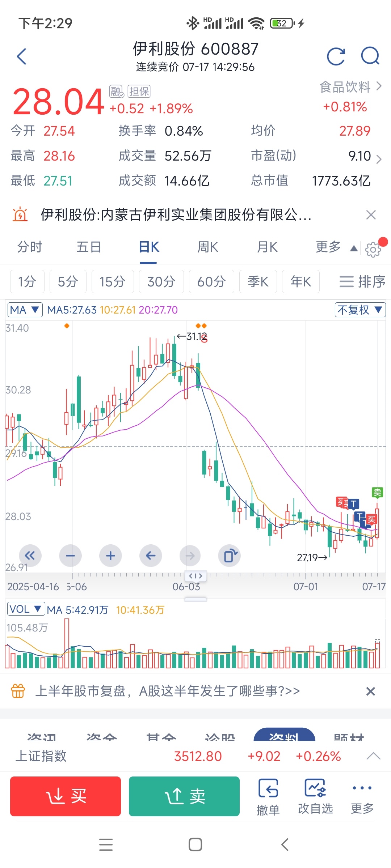Open chart settings gear
This screenshot has width=391, height=868.
click(373, 249)
